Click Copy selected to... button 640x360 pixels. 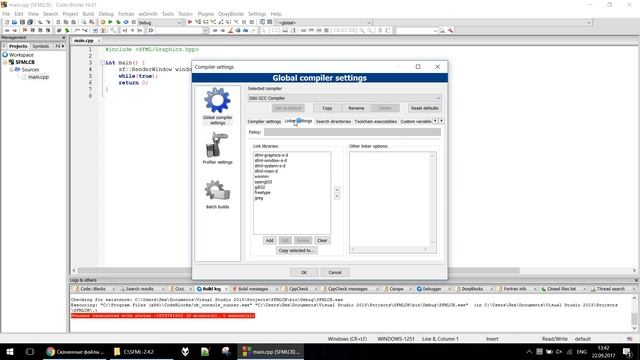click(x=297, y=250)
